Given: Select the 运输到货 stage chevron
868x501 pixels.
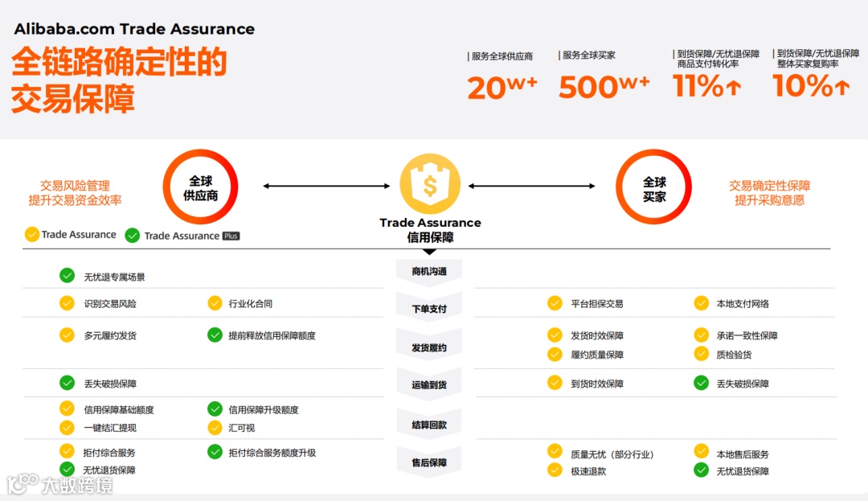Looking at the screenshot, I should [x=429, y=384].
